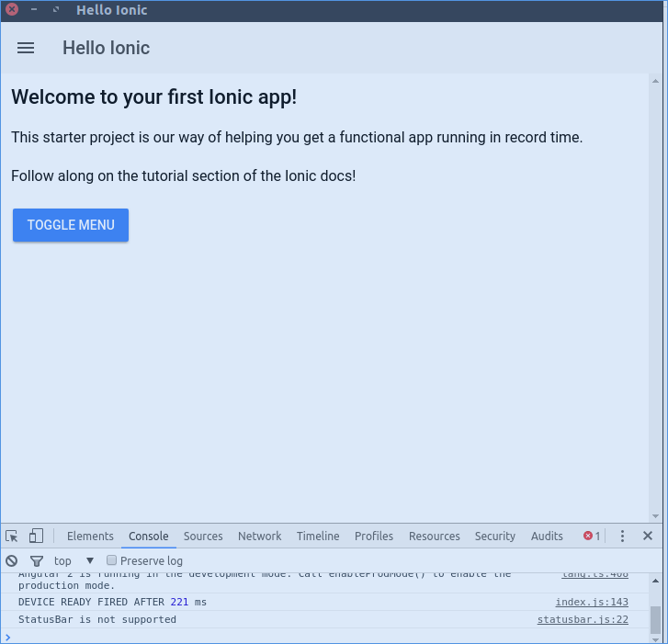Open DevTools three-dot options menu
This screenshot has height=644, width=668.
click(622, 536)
